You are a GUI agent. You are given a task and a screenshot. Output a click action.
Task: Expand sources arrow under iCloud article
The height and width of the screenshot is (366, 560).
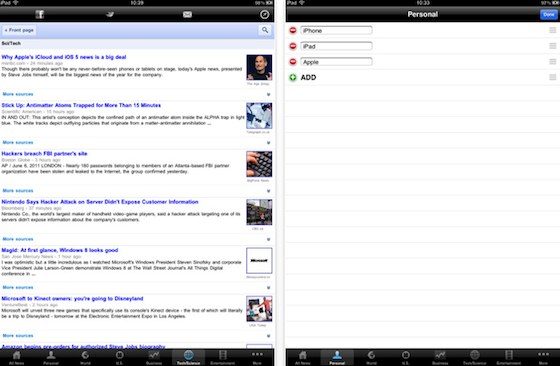click(269, 94)
